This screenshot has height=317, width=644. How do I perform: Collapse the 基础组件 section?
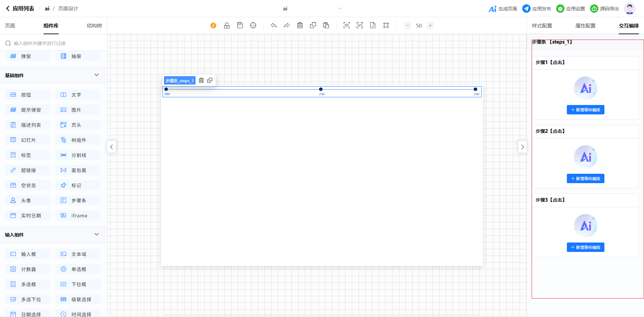[x=97, y=75]
